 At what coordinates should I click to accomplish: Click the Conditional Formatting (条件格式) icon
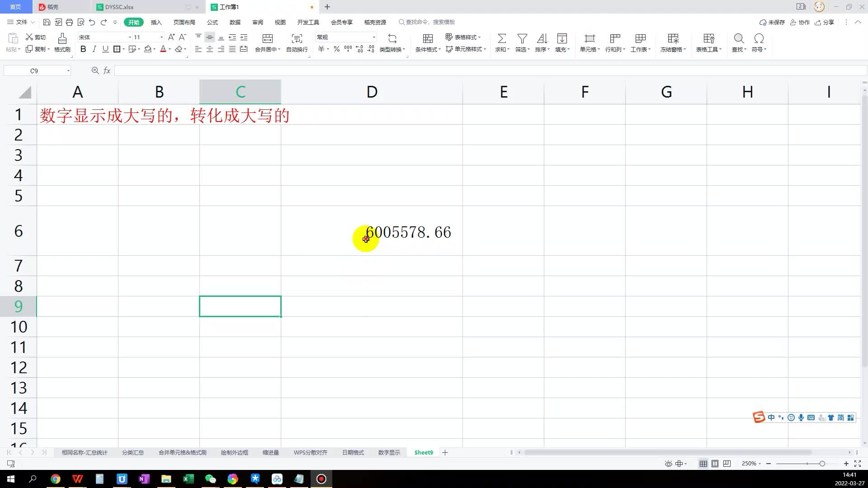(x=428, y=38)
